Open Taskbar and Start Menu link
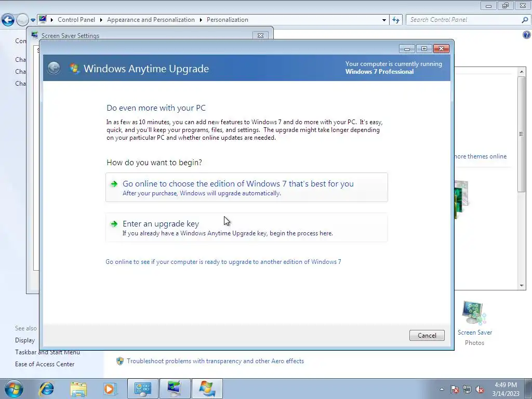The image size is (532, 399). click(x=47, y=352)
